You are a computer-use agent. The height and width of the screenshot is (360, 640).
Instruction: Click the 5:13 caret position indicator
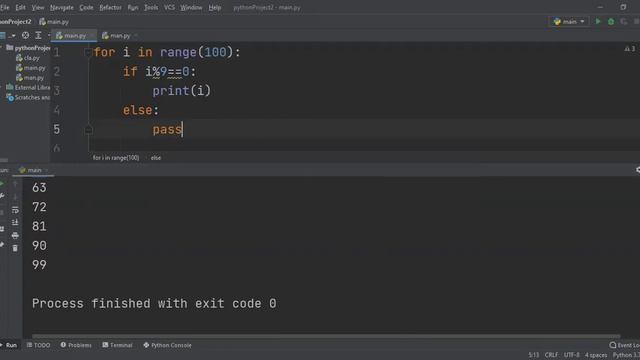(x=533, y=355)
